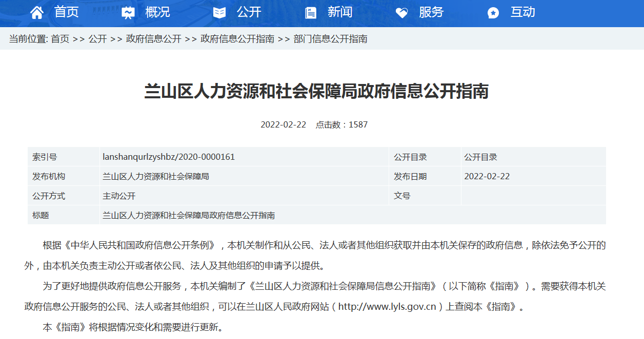This screenshot has width=644, height=339.
Task: Click the 发布机构 label cell
Action: coord(64,176)
